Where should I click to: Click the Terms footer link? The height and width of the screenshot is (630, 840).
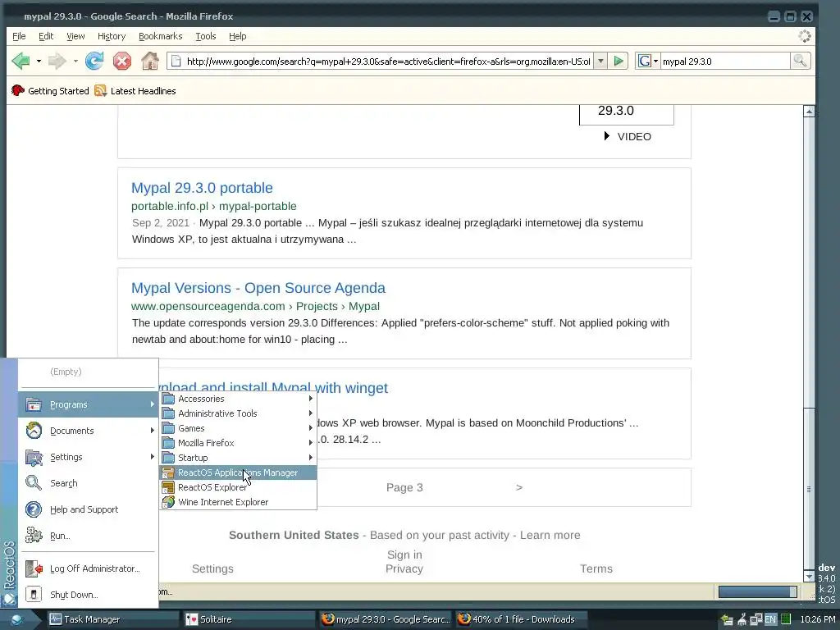(596, 569)
